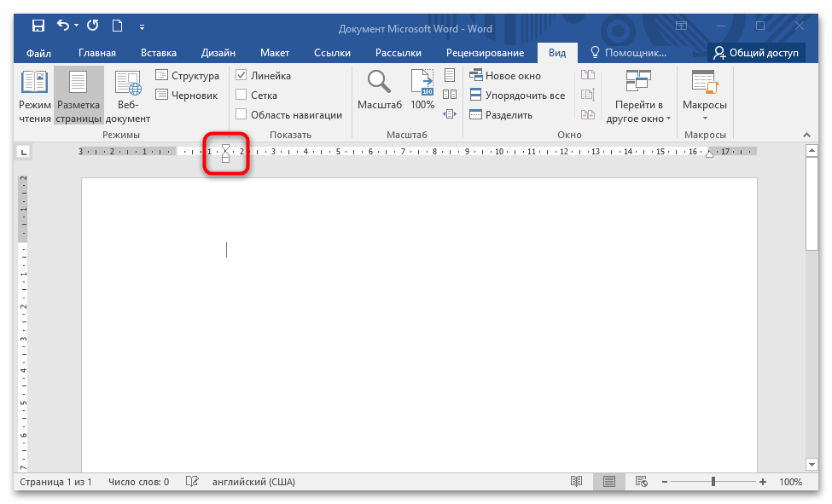
Task: Switch to the Макет tab
Action: pos(275,53)
